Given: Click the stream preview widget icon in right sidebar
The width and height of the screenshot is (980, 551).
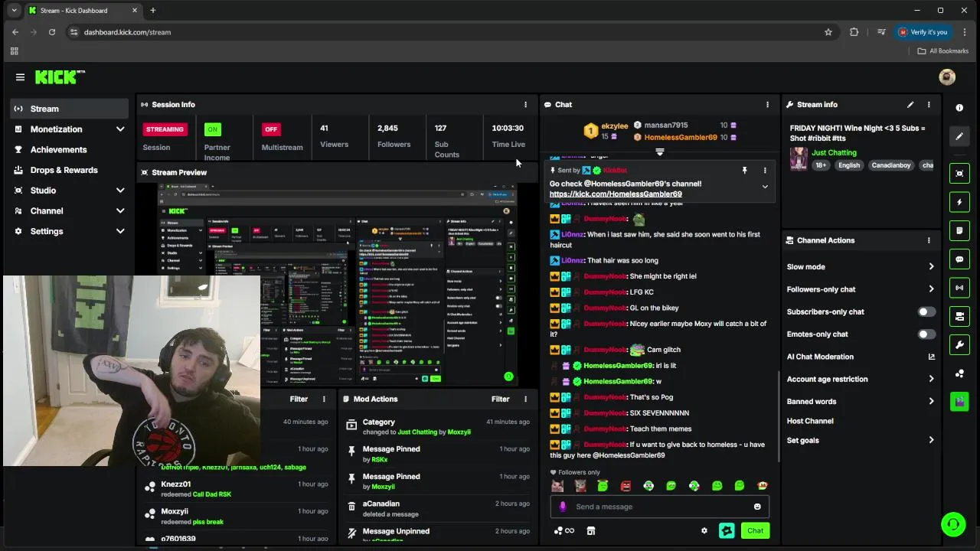Looking at the screenshot, I should 959,174.
